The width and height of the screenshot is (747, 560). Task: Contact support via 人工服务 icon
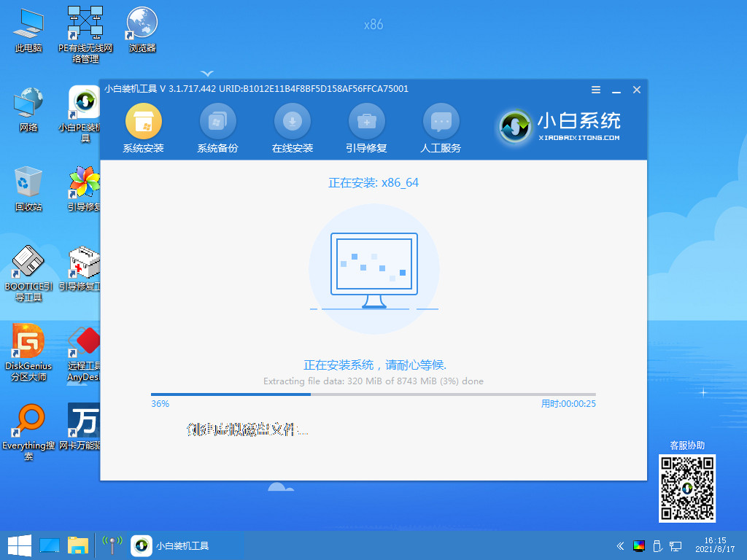point(441,122)
